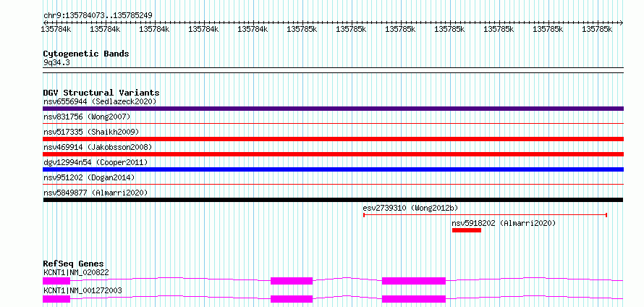
Task: Select the thick red bar under nsv469914
Action: click(333, 154)
